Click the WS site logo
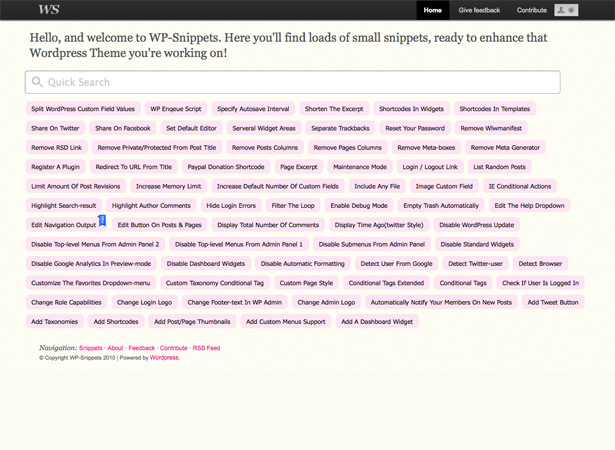 (49, 9)
